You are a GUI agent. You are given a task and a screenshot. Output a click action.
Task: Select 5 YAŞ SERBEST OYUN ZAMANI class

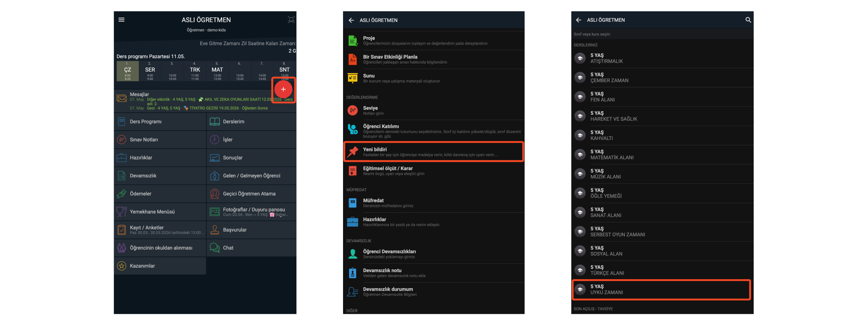(662, 232)
